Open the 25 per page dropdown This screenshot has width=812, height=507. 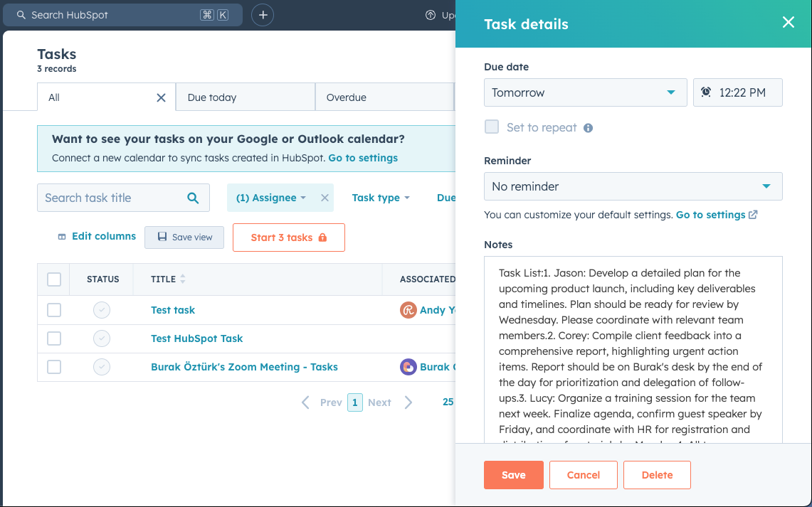coord(448,402)
